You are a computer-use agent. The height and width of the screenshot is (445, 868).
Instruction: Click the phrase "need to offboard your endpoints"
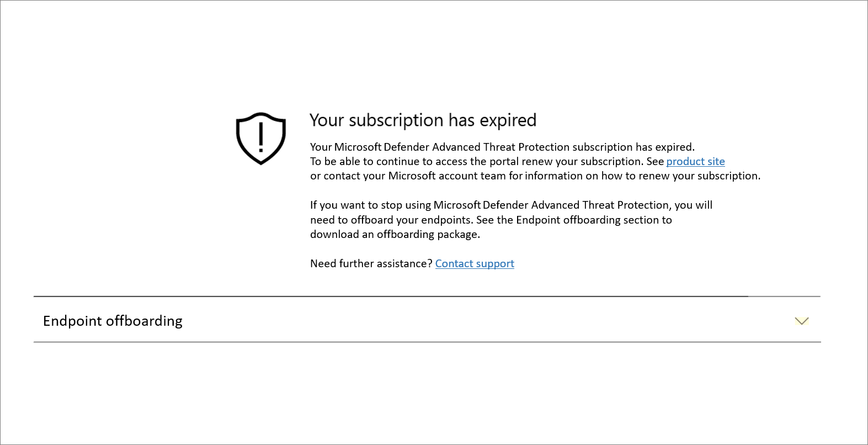pos(391,220)
